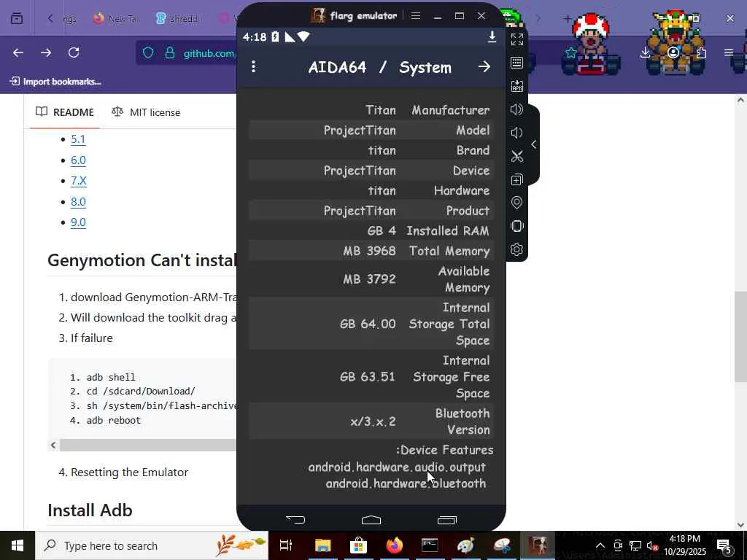The image size is (747, 560).
Task: Click Import bookmarks link in toolbar
Action: (55, 82)
